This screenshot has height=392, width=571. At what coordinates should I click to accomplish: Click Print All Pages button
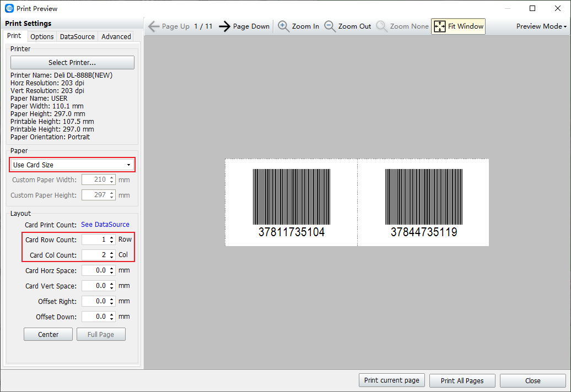click(462, 380)
